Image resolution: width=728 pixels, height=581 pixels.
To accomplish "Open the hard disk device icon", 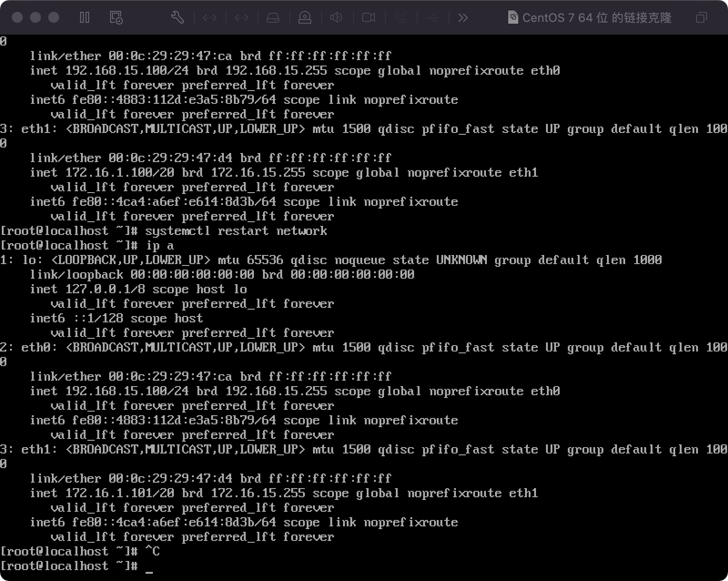I will click(x=273, y=18).
